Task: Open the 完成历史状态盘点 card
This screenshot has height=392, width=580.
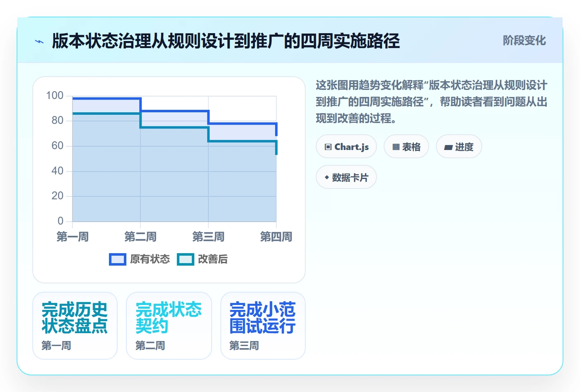Action: [x=75, y=326]
